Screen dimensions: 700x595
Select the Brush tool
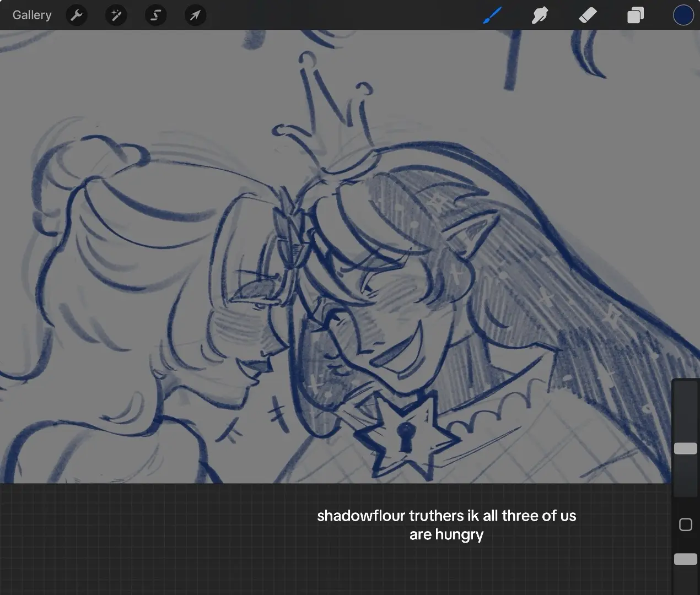[492, 15]
